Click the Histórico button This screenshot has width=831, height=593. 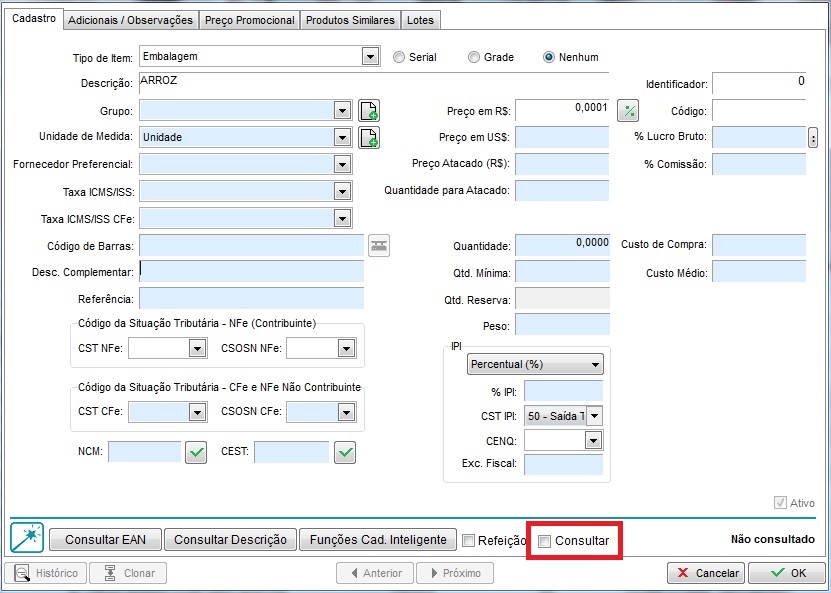pyautogui.click(x=46, y=573)
